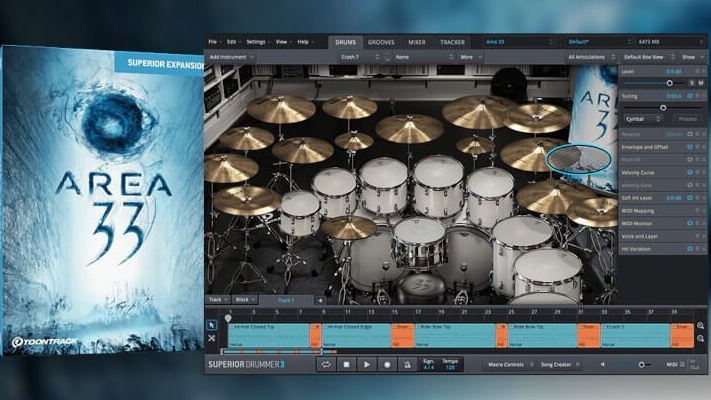Toggle the metronome icon
Screen dimensions: 711x400
point(407,365)
